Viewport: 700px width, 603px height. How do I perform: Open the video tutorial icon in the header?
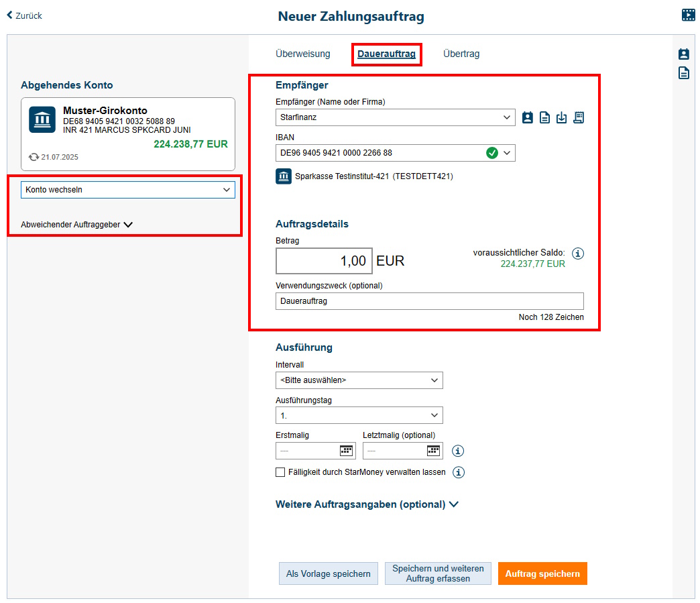[x=688, y=15]
